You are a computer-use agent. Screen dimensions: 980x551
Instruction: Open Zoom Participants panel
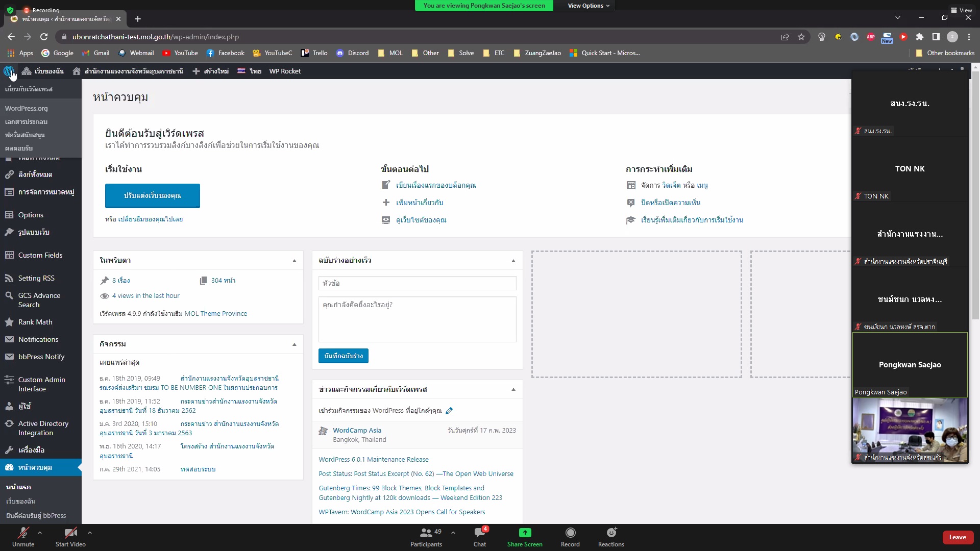(426, 537)
